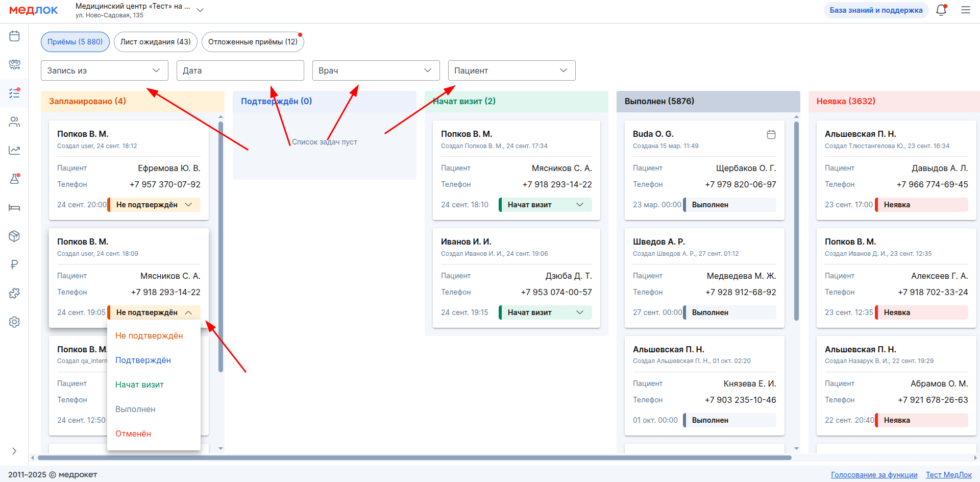This screenshot has height=482, width=980.
Task: Click 'База знаний и поддержка' button
Action: [876, 10]
